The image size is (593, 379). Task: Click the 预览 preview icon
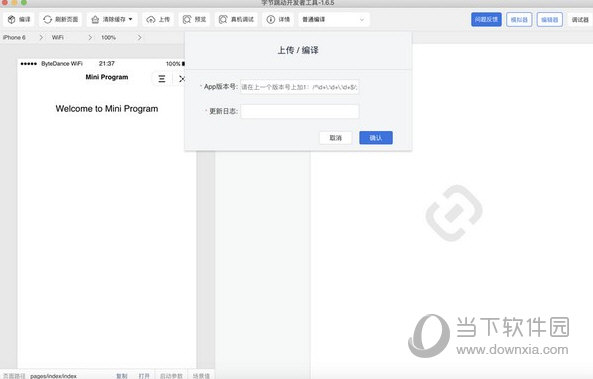(x=187, y=19)
